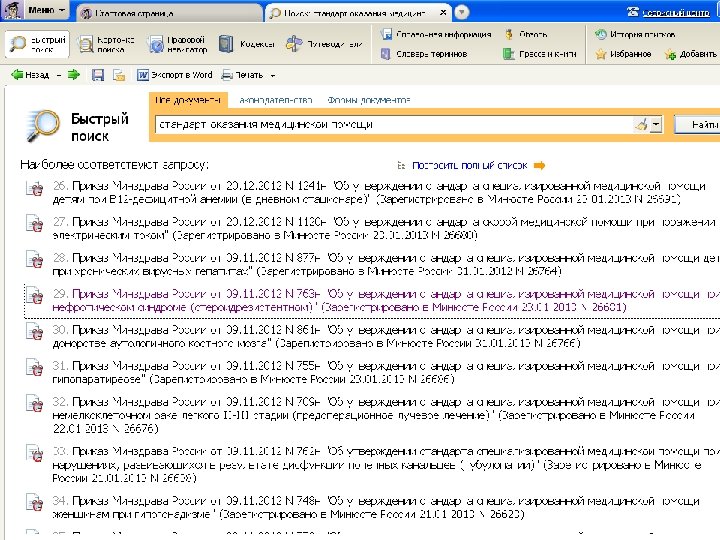Open result 27, order N 1120н
Screen dimensions: 720x540
tap(383, 228)
